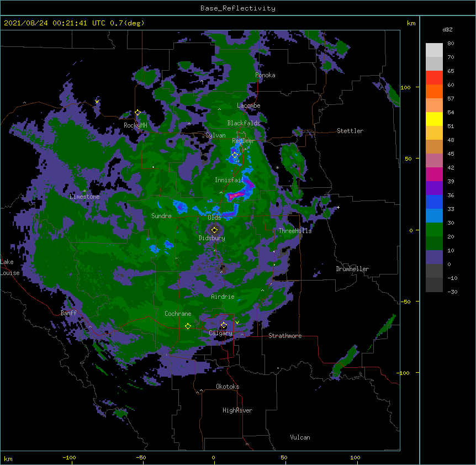Select the light gray 80-70 dBZ swatch
Image resolution: width=476 pixels, height=465 pixels.
pos(434,50)
